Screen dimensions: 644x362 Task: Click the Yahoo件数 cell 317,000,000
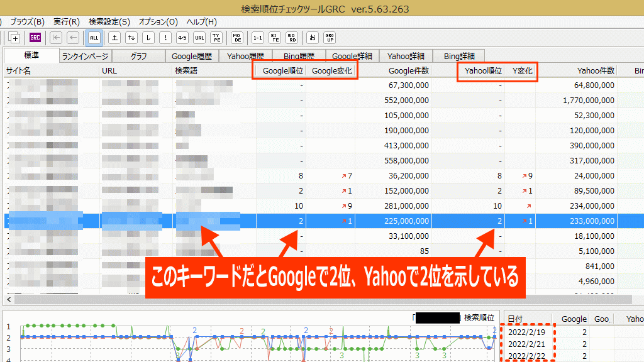(592, 160)
